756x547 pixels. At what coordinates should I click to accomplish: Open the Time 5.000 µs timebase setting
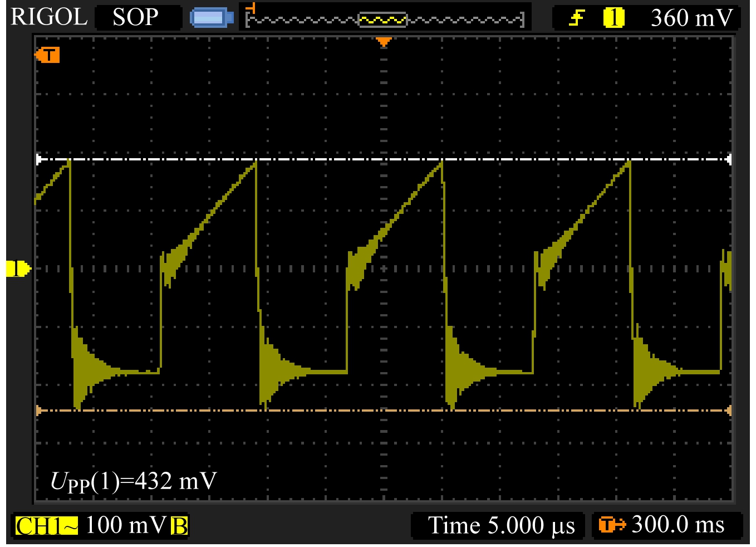(500, 525)
